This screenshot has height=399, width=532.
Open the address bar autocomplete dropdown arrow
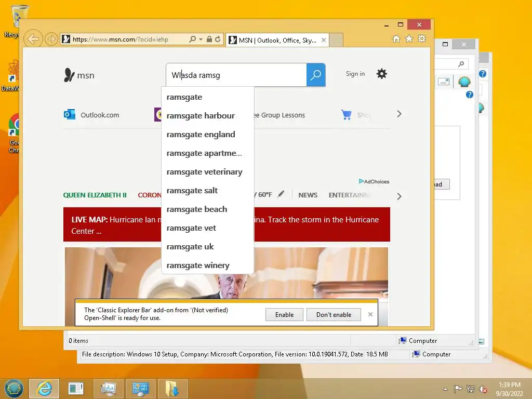(201, 39)
